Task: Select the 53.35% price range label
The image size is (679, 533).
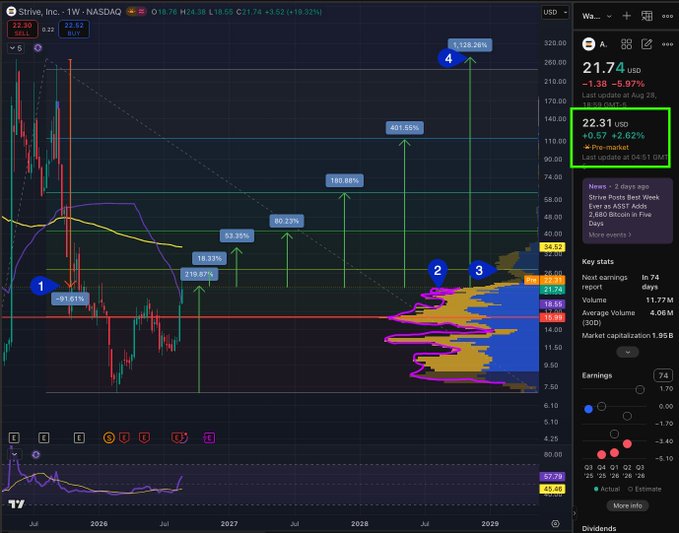Action: click(237, 236)
